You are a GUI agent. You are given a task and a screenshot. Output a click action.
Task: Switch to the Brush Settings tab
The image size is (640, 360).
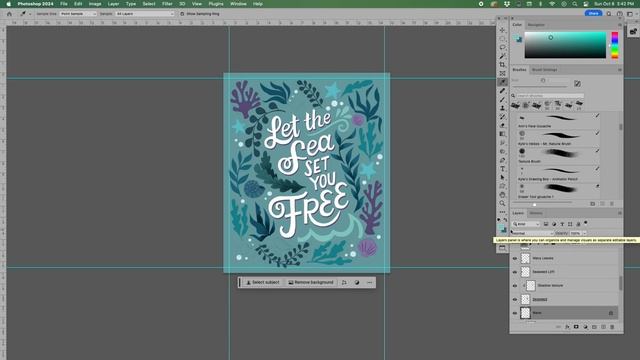[544, 70]
